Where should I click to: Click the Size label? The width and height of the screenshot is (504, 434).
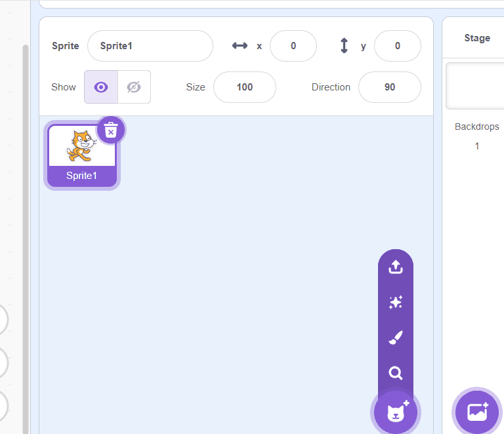(196, 87)
